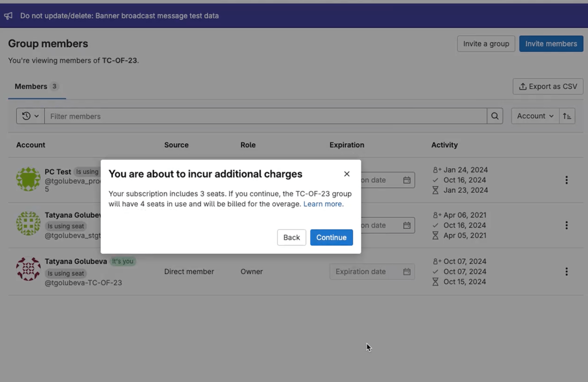Click the Back button in dialog
The image size is (588, 382).
291,237
